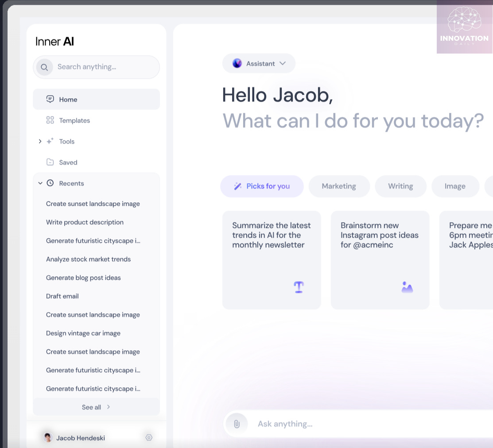The width and height of the screenshot is (493, 448).
Task: Click the See all arrow chevron
Action: coord(109,407)
